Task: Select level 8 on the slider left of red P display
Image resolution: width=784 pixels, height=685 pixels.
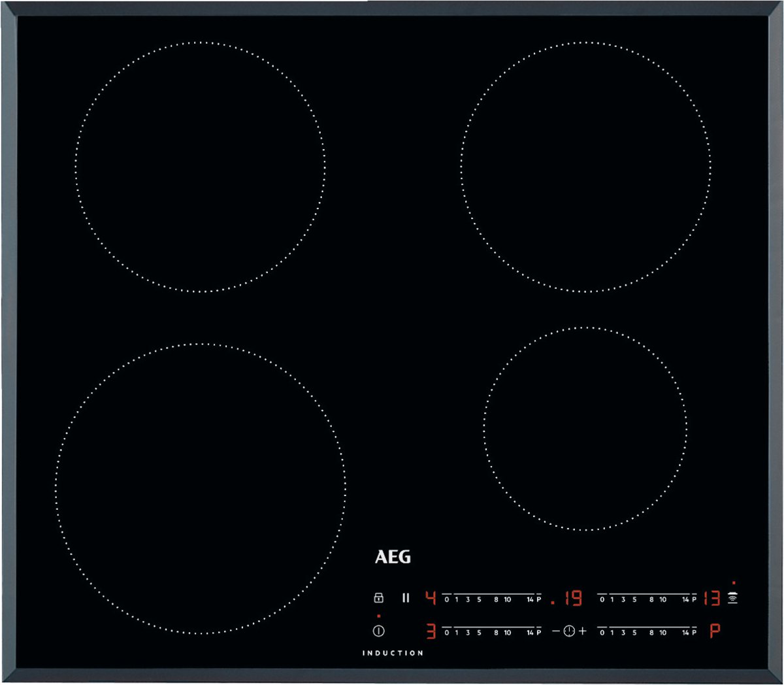Action: tap(651, 631)
